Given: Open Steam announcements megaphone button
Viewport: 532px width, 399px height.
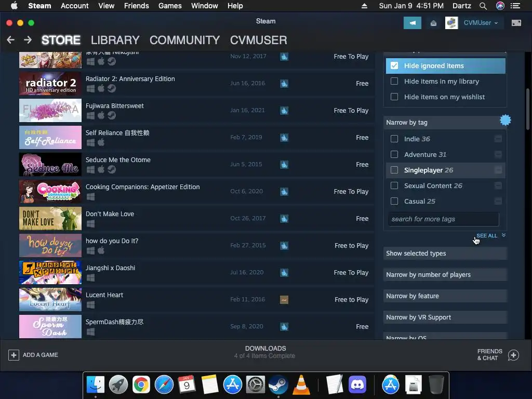Looking at the screenshot, I should coord(412,23).
